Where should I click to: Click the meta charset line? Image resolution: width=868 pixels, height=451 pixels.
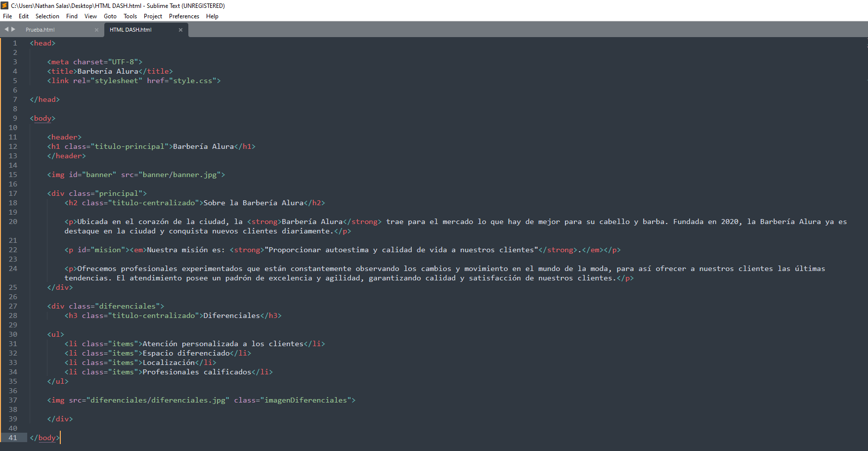click(x=95, y=62)
